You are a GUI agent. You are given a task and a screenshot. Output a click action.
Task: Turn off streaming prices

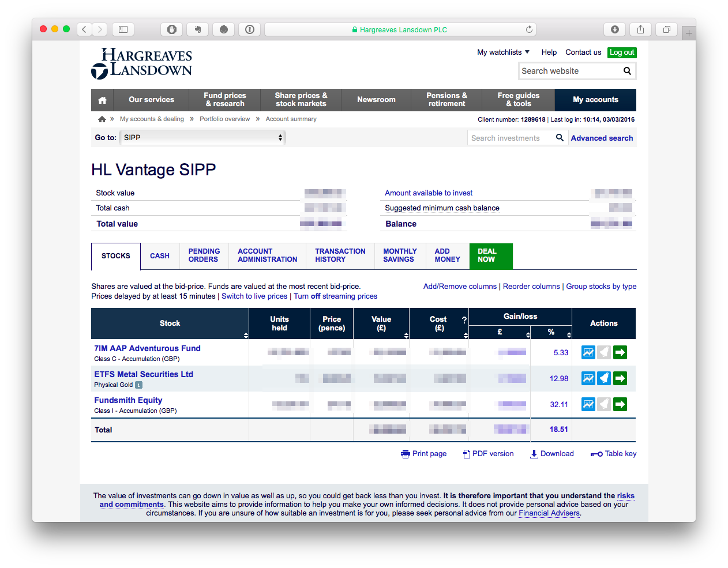click(x=335, y=296)
